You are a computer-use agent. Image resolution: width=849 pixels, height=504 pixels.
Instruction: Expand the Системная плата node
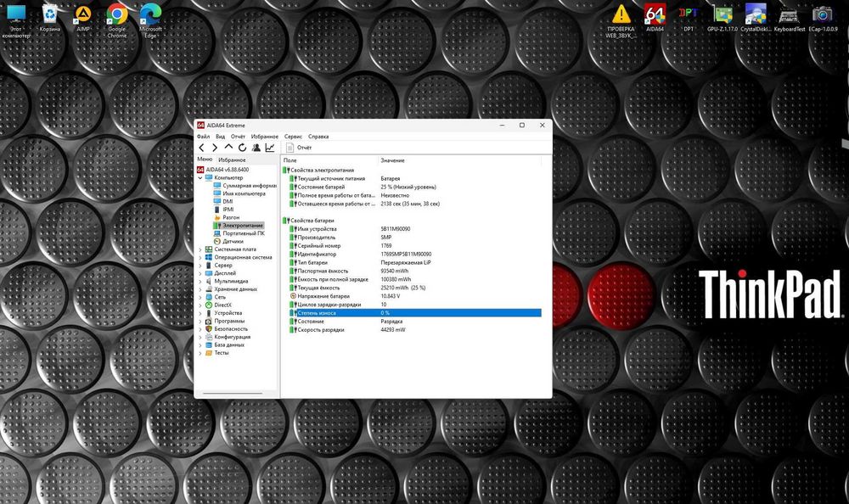click(x=200, y=249)
